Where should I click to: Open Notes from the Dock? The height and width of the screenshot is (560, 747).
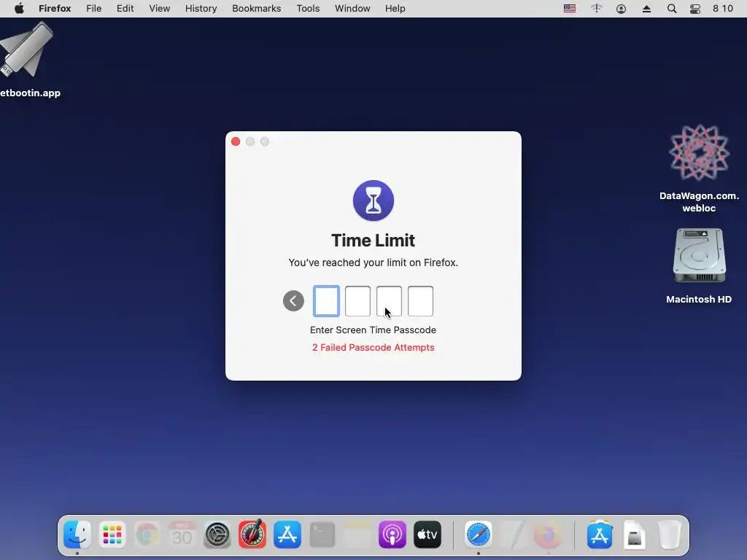[357, 534]
